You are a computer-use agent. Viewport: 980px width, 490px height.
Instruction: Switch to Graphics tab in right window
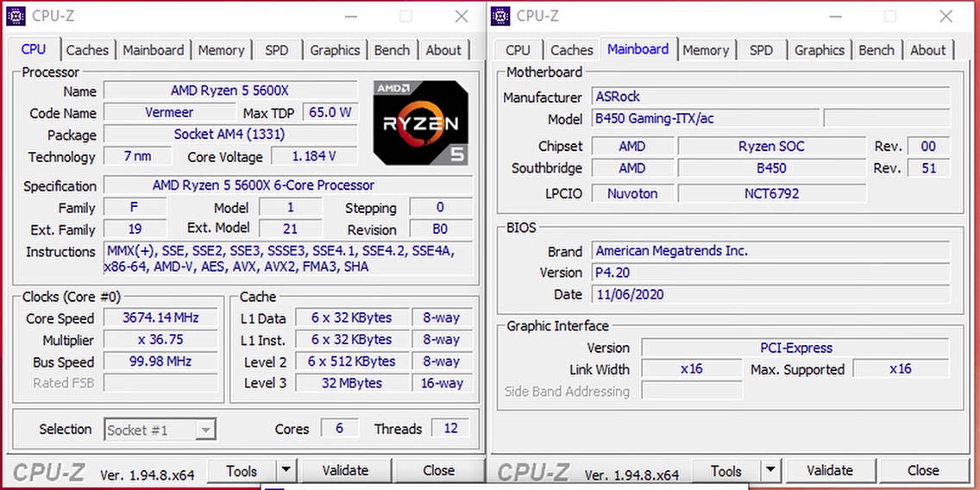pos(819,50)
